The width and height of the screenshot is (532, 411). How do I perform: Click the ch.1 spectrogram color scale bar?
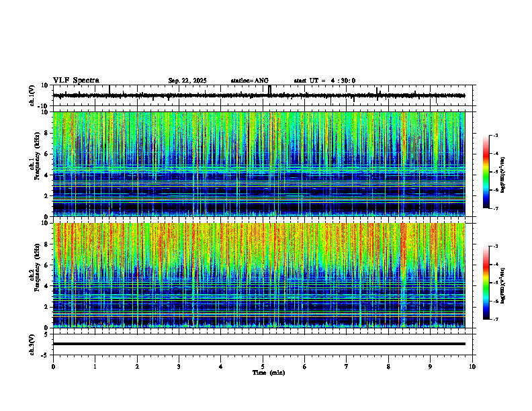click(x=486, y=172)
